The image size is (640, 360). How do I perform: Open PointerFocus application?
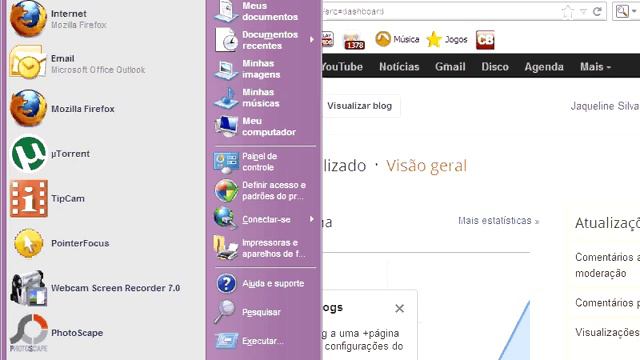coord(105,243)
